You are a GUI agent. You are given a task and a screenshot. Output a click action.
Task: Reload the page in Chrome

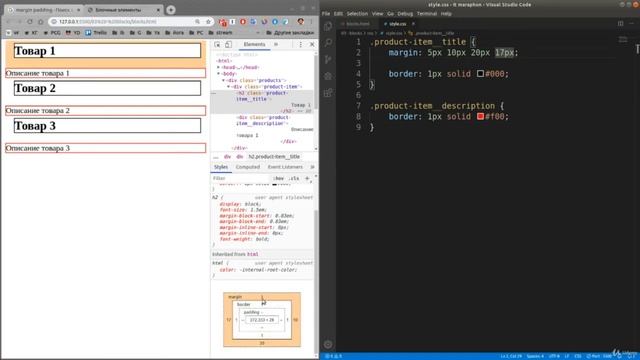tap(30, 21)
